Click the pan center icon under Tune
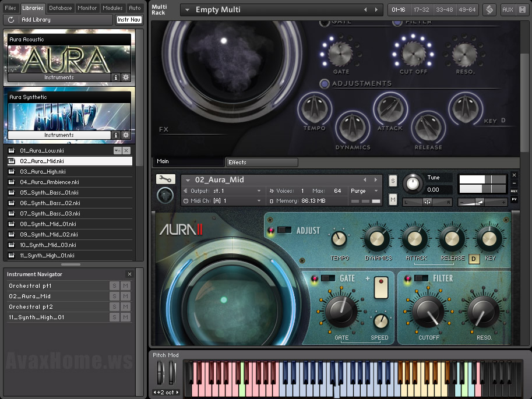 click(427, 202)
